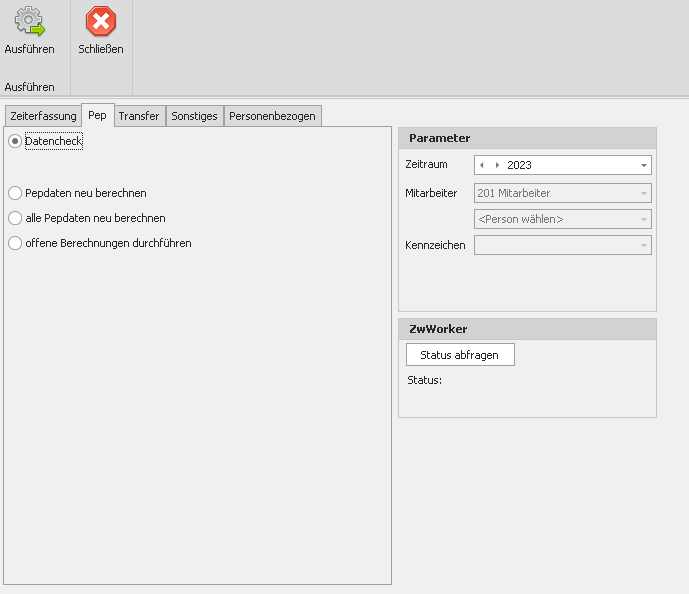This screenshot has width=689, height=594.
Task: Expand the Mitarbeiter dropdown
Action: click(643, 193)
